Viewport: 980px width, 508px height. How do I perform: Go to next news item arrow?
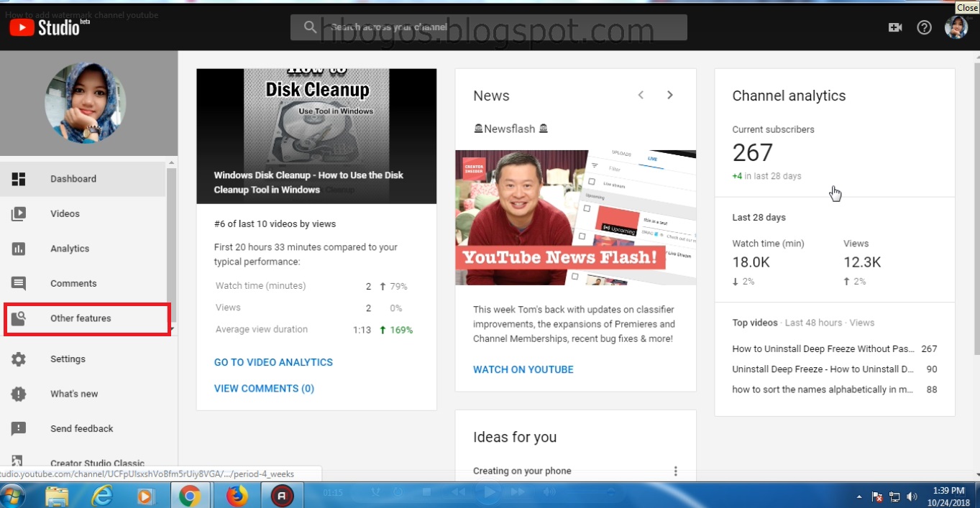click(x=669, y=95)
